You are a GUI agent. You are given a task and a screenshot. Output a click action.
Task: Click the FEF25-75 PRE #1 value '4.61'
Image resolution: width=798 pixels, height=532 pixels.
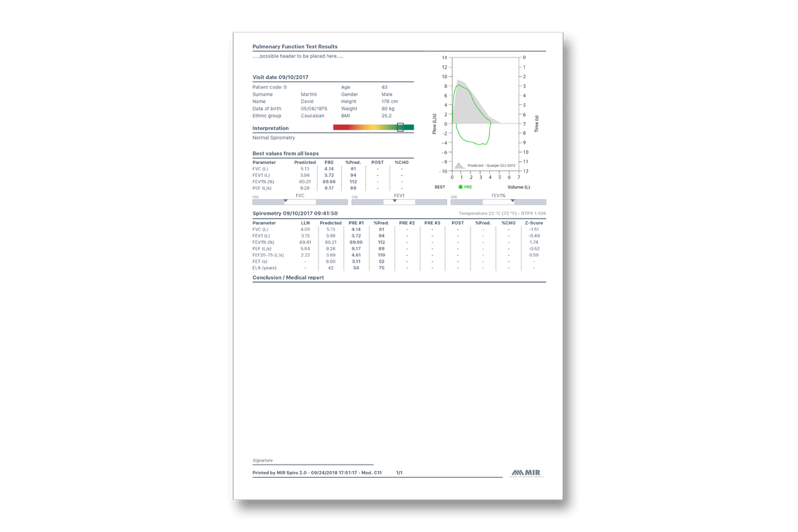[356, 255]
